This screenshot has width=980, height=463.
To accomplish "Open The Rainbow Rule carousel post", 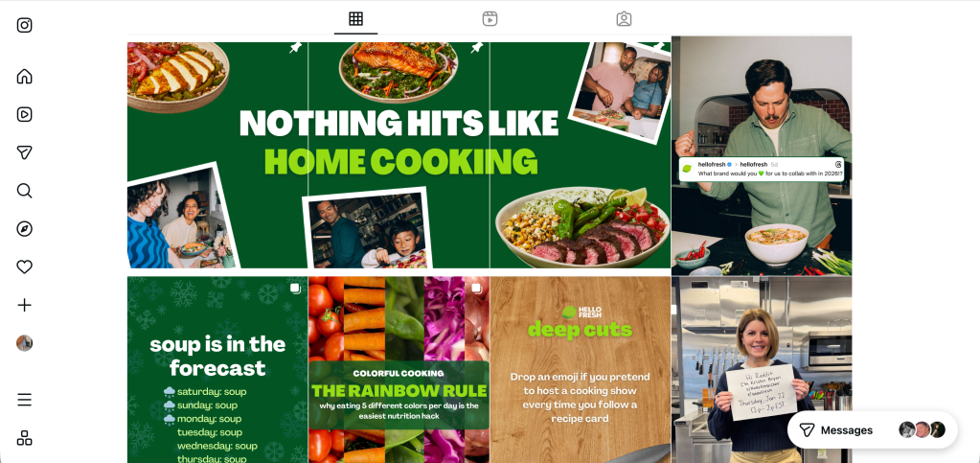I will [399, 370].
